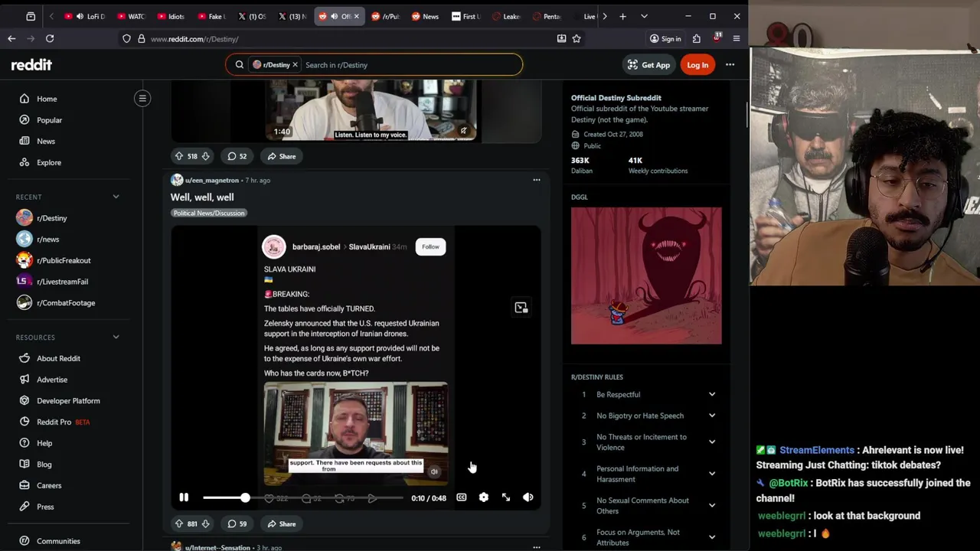Share the post with 518 votes

281,156
